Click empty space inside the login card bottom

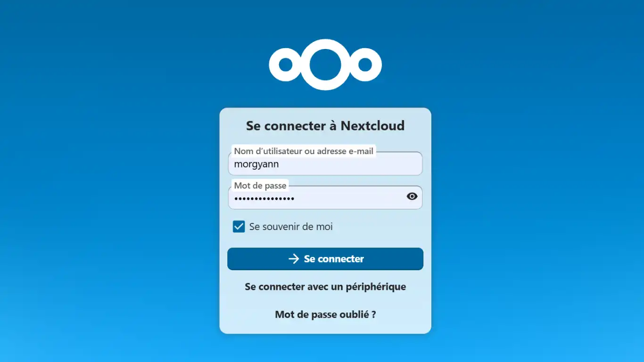(325, 328)
